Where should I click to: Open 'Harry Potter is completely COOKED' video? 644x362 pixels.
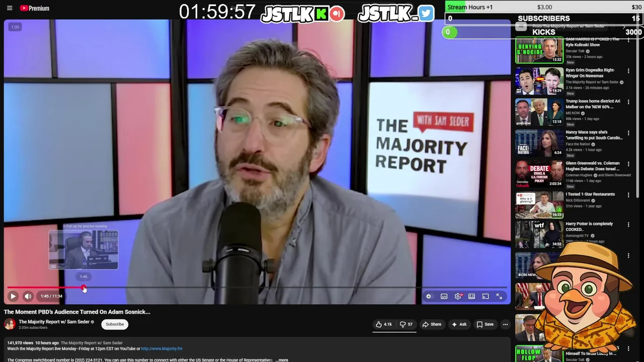pos(539,235)
